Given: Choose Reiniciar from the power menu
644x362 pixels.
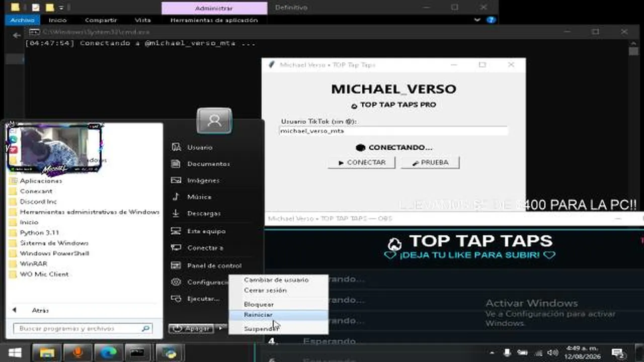Looking at the screenshot, I should click(x=278, y=315).
